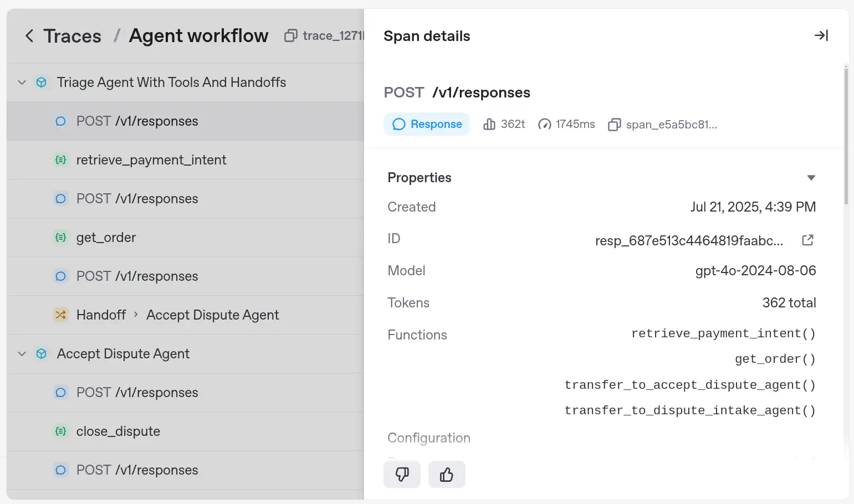The height and width of the screenshot is (504, 854).
Task: Select the Agent workflow breadcrumb
Action: tap(198, 35)
